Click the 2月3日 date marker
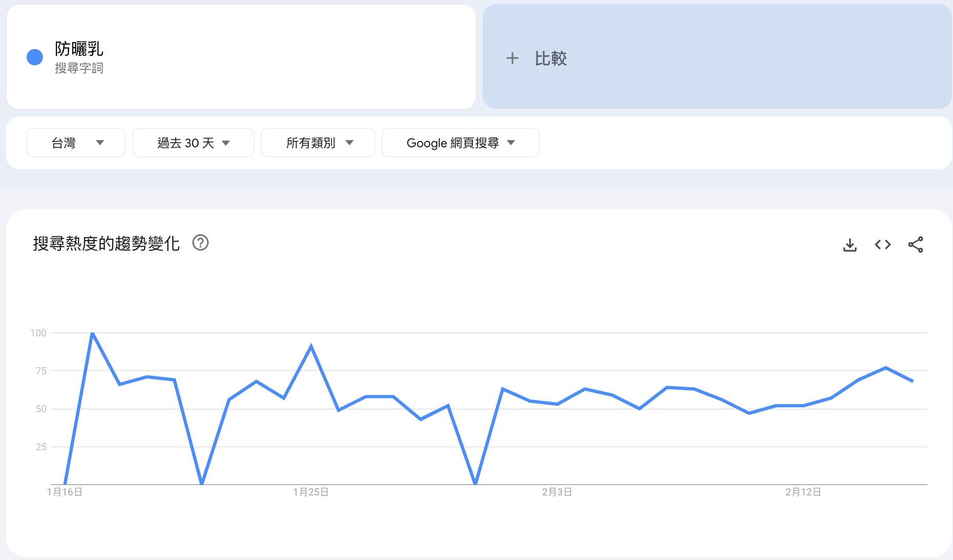The height and width of the screenshot is (560, 953). 555,491
